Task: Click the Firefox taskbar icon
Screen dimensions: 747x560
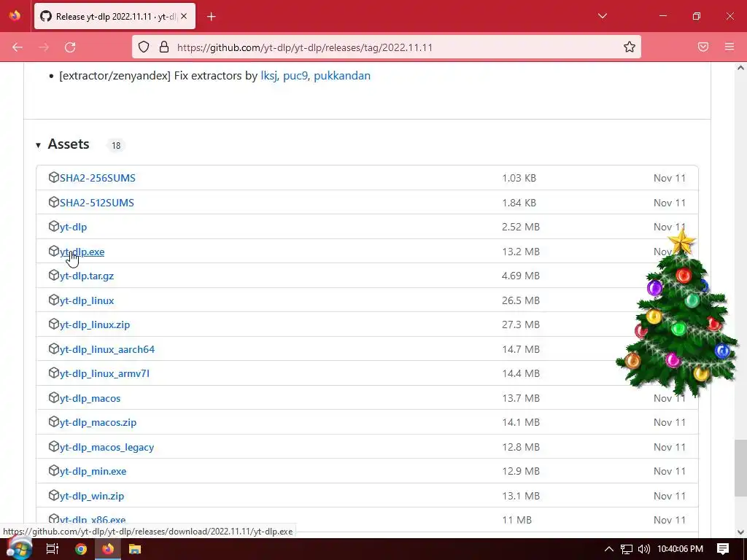Action: (108, 549)
